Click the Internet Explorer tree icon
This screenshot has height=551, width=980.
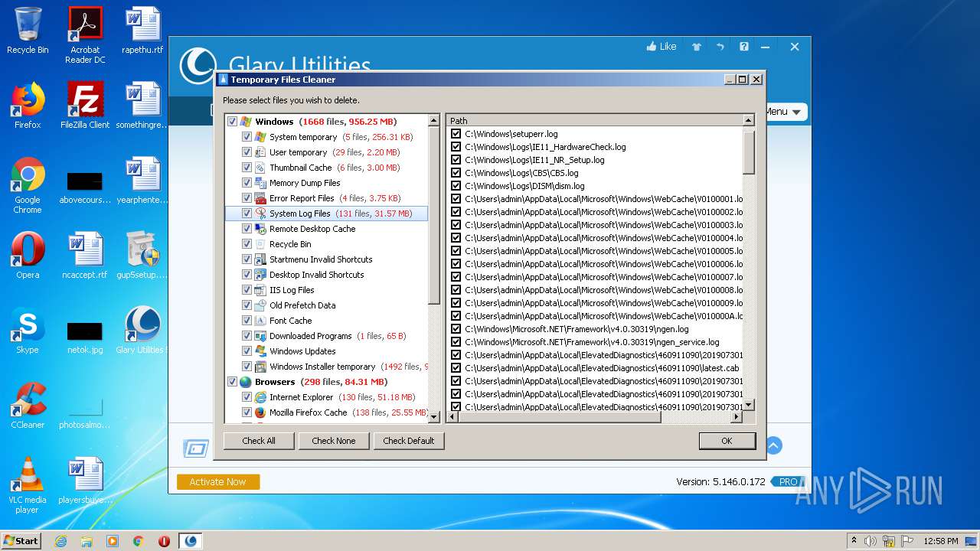click(260, 397)
